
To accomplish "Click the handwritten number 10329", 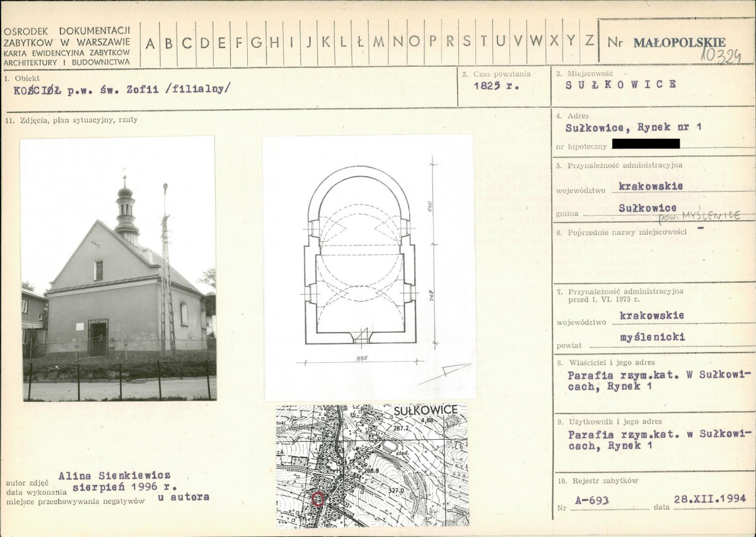I will click(x=720, y=56).
